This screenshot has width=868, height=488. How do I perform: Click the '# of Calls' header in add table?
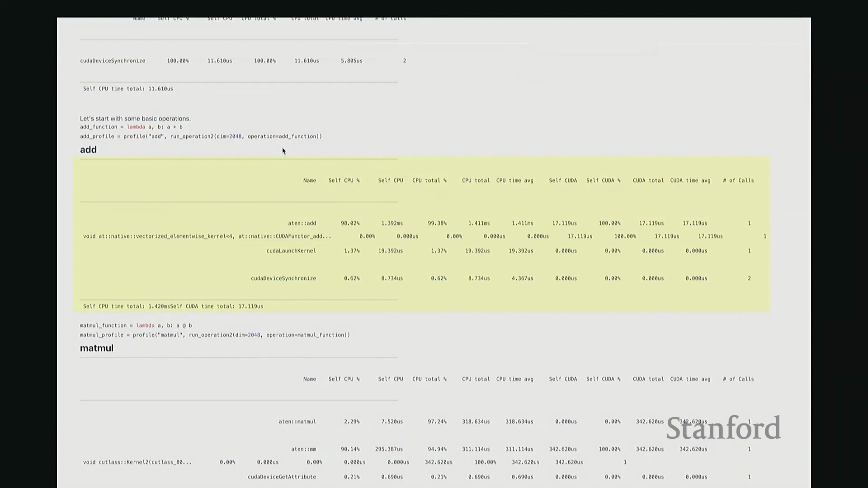(738, 180)
